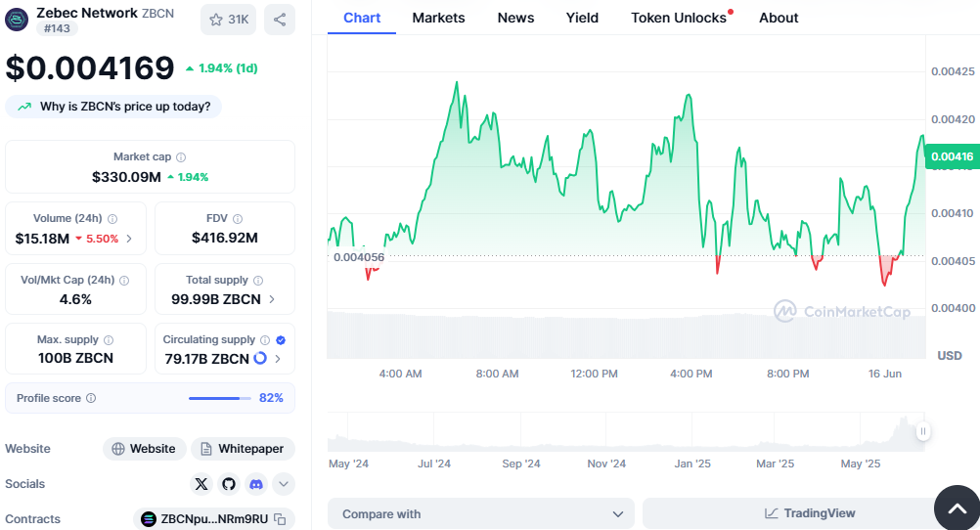Click Market cap info icon
Viewport: 980px width, 530px height.
181,157
